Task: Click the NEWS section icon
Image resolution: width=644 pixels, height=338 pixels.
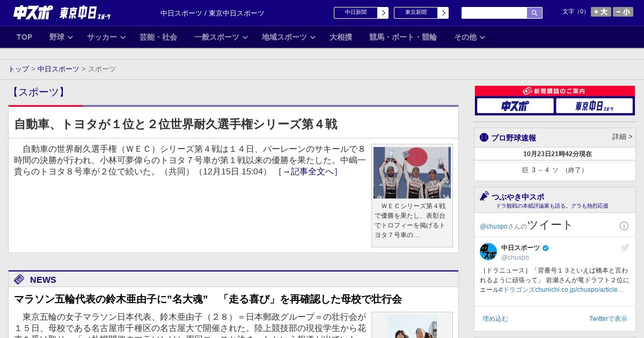Action: pos(19,279)
